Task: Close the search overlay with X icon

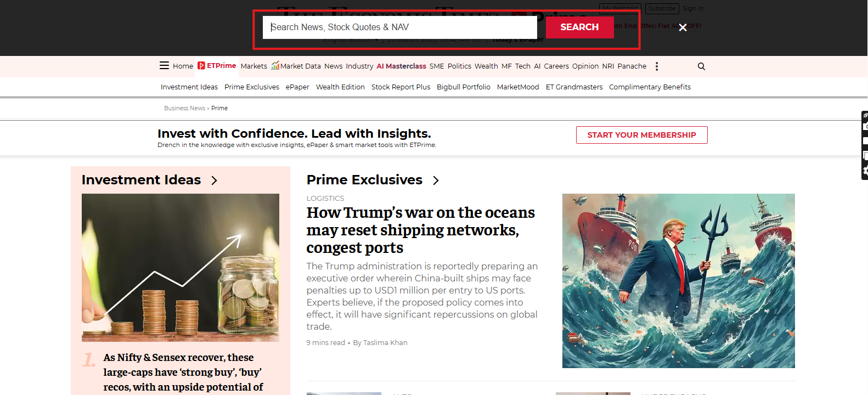Action: (683, 27)
